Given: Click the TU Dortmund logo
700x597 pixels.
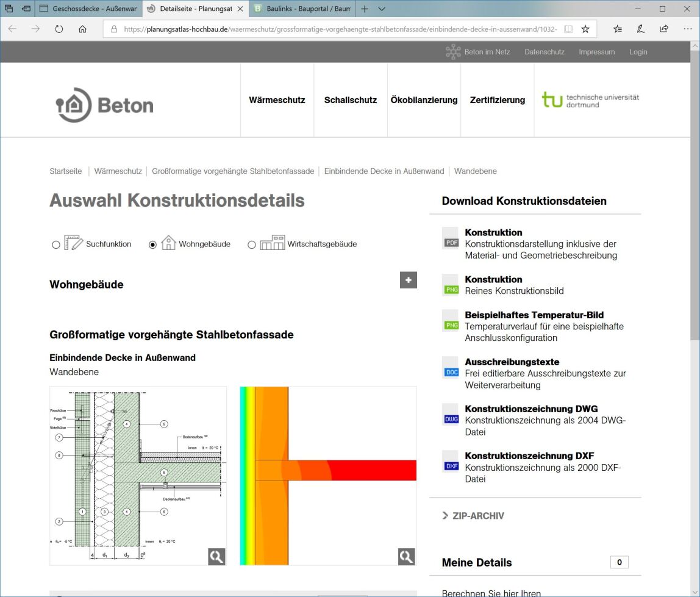Looking at the screenshot, I should [x=590, y=100].
